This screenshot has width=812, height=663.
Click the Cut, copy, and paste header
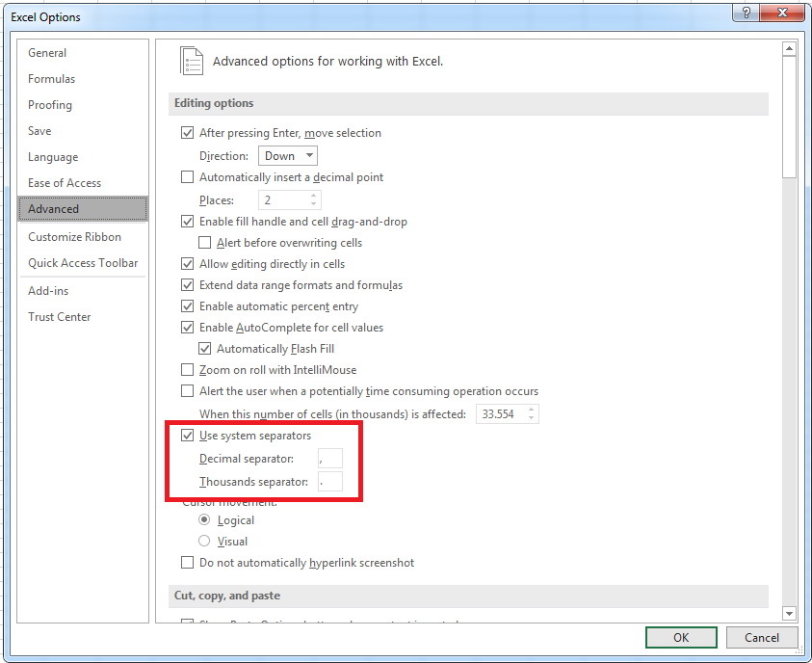point(469,596)
